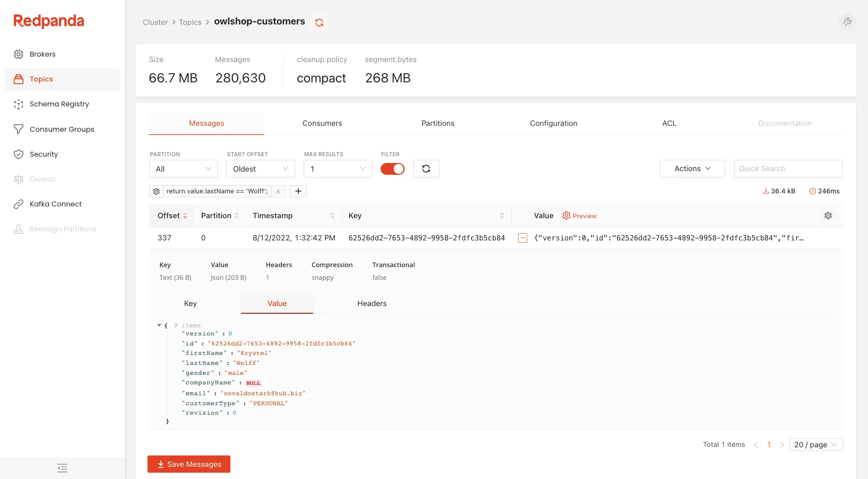The width and height of the screenshot is (868, 479).
Task: Change Start Offset from Oldest
Action: [260, 168]
